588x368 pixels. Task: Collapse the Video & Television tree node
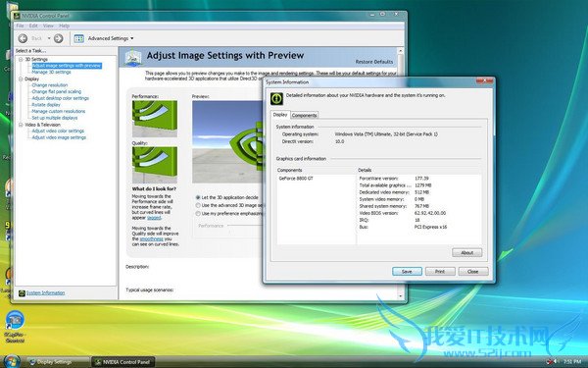click(x=21, y=125)
